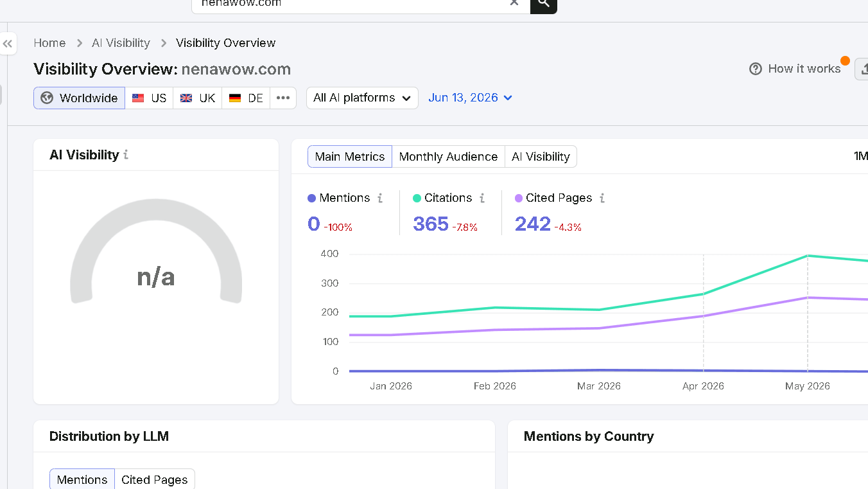The height and width of the screenshot is (489, 868).
Task: Click the Citations value 365
Action: [431, 224]
